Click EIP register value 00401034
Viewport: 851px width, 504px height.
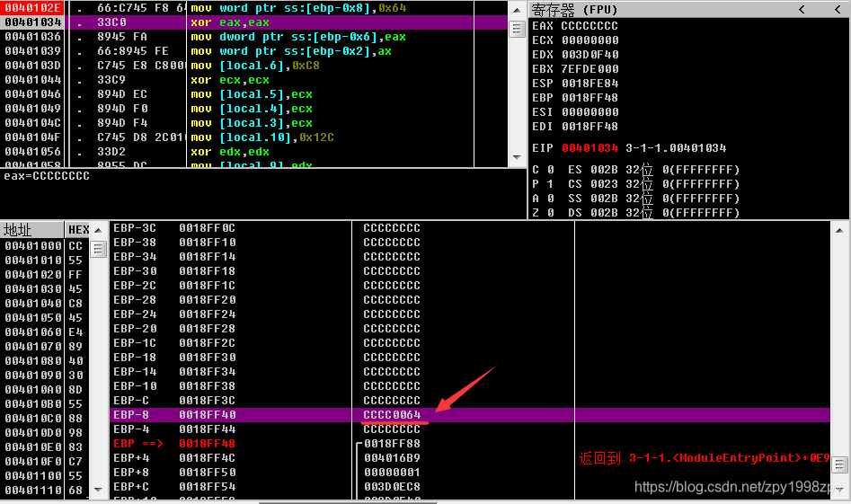589,147
